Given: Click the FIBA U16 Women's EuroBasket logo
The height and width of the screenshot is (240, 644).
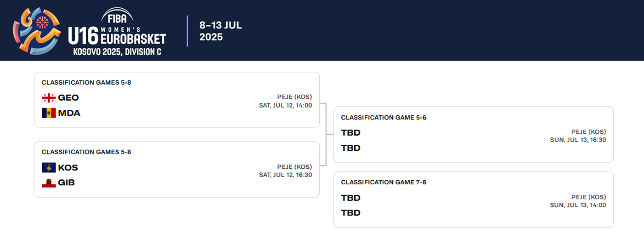Looking at the screenshot, I should click(x=90, y=31).
